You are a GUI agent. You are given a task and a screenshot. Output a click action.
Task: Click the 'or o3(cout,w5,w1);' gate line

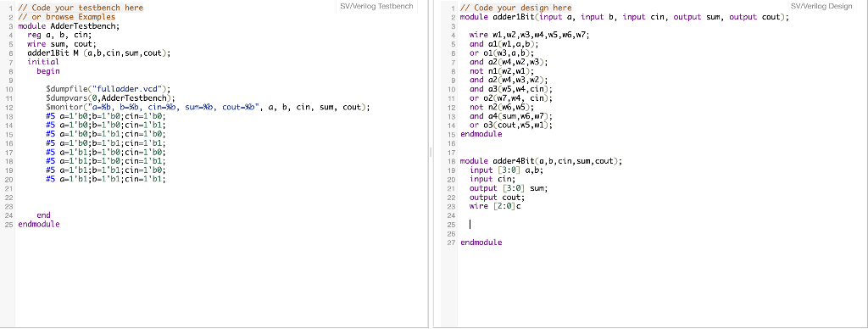(511, 125)
